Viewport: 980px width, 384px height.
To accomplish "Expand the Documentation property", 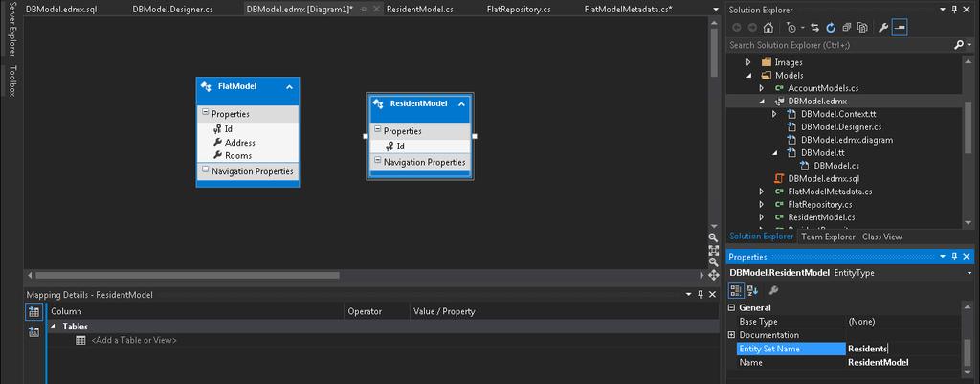I will click(x=732, y=335).
